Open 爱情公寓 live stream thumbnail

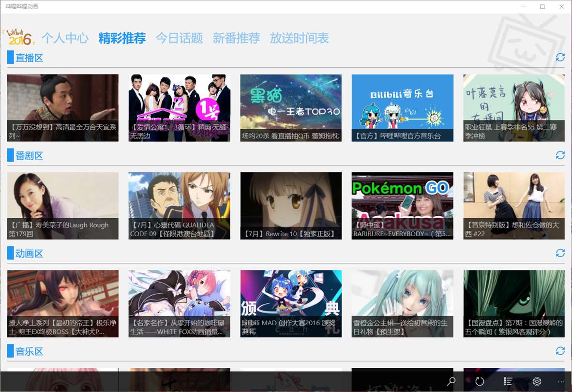(179, 108)
